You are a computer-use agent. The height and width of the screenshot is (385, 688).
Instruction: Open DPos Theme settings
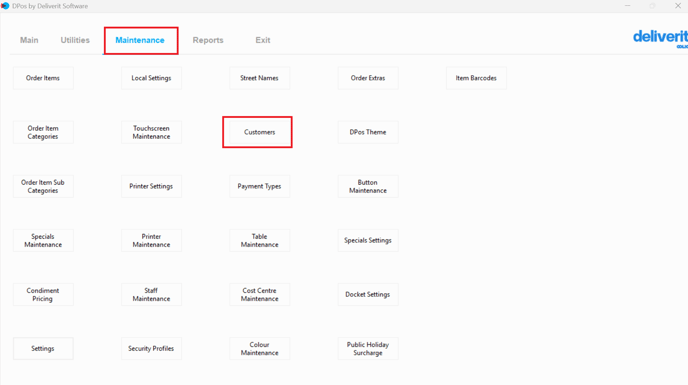(x=368, y=132)
